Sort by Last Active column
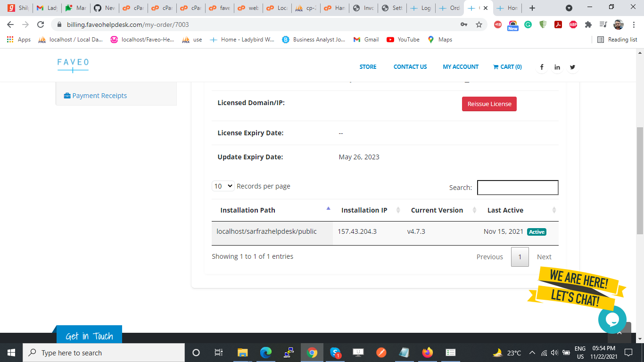 coord(519,210)
